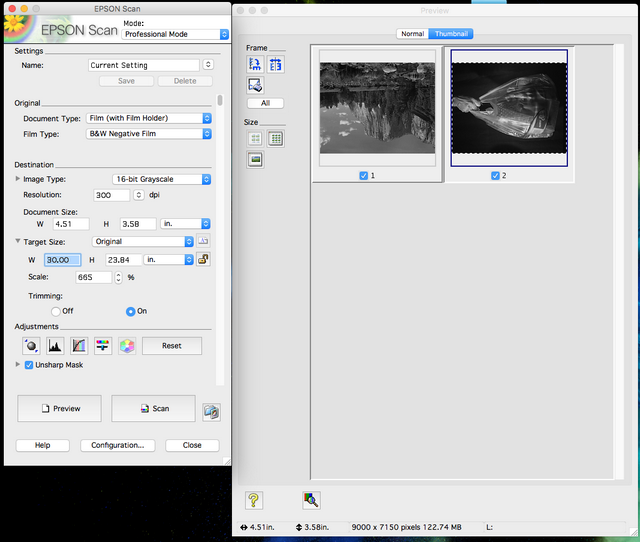Click the All frames button
This screenshot has height=542, width=640.
pos(265,103)
